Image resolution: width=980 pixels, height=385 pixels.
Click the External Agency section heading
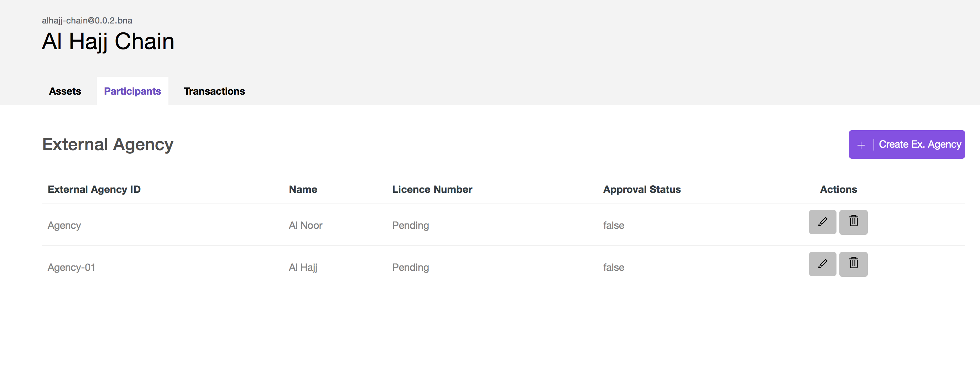click(108, 144)
